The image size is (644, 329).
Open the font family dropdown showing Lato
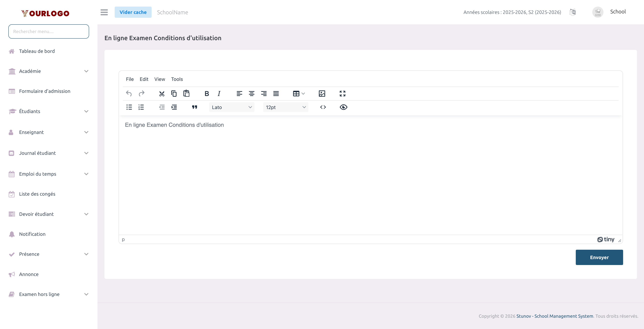[231, 107]
